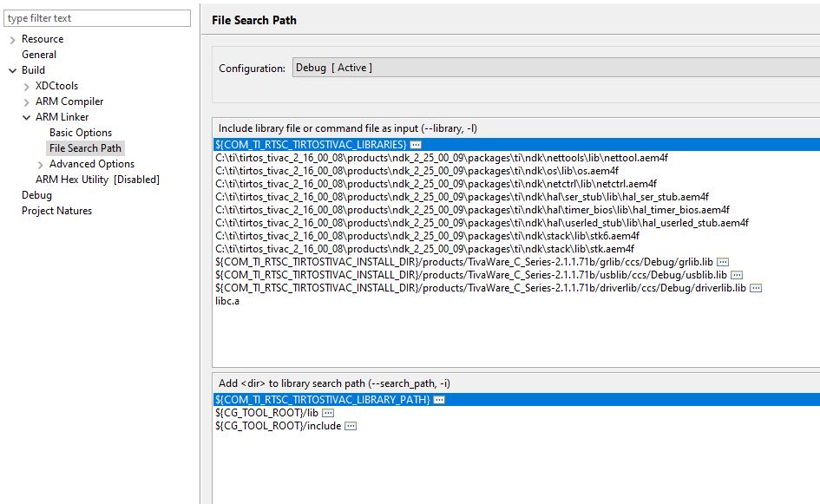
Task: Expand the ARM Compiler node
Action: click(x=26, y=102)
